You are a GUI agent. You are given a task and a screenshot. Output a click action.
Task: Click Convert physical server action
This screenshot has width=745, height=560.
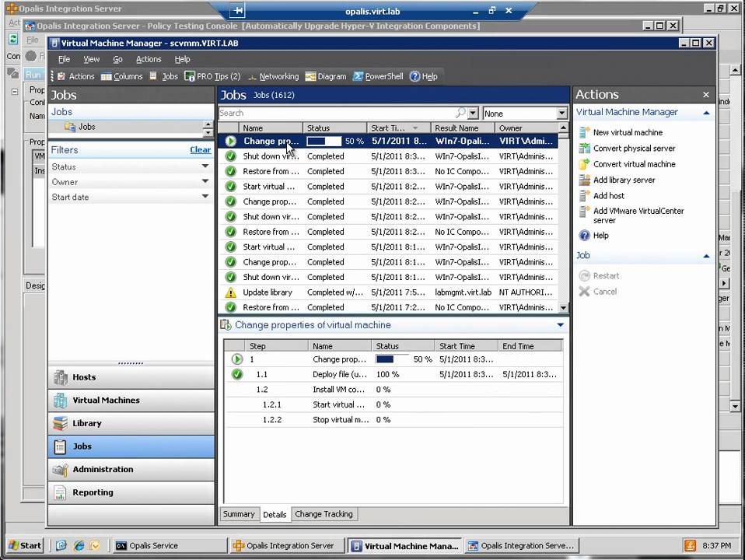pyautogui.click(x=627, y=149)
